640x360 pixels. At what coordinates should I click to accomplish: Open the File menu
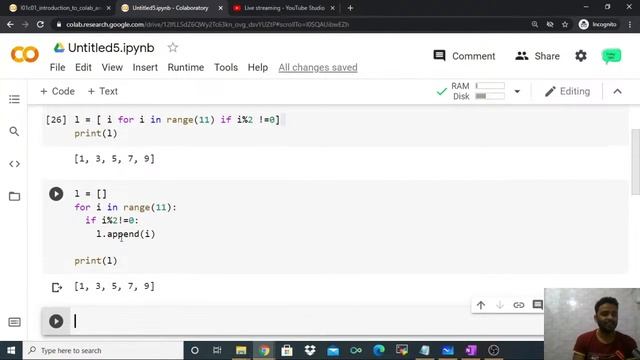(58, 67)
